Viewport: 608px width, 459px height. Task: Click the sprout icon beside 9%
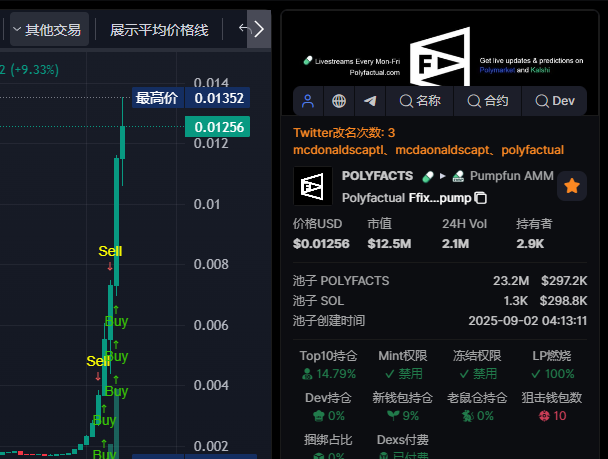[x=393, y=416]
